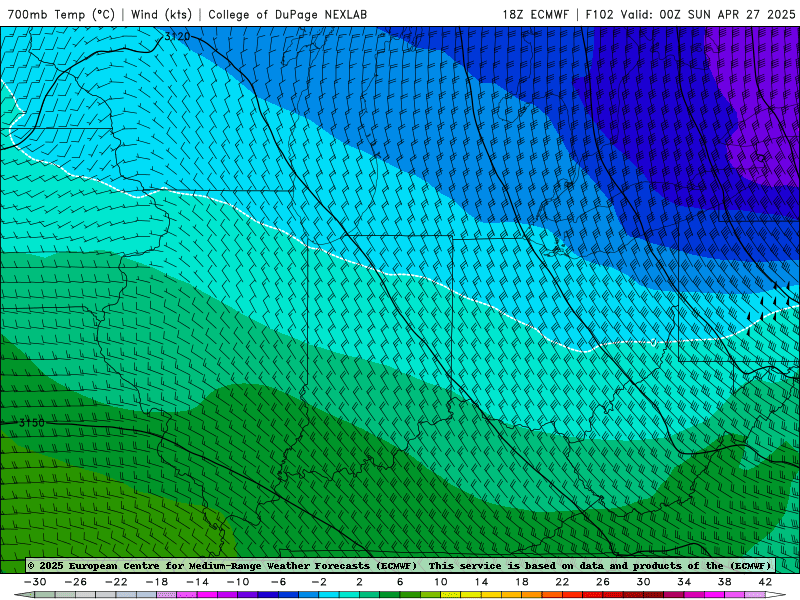Select the "-6" temperature scale label
The image size is (800, 600).
(x=279, y=582)
